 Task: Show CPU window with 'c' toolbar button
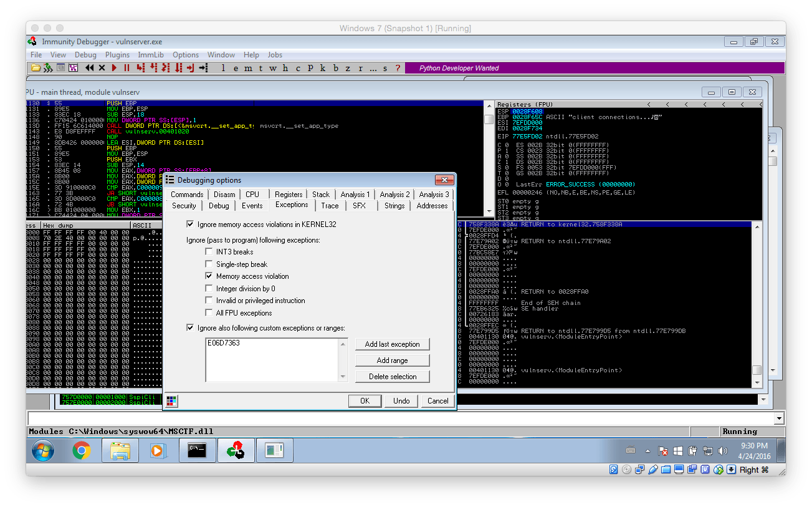point(298,68)
